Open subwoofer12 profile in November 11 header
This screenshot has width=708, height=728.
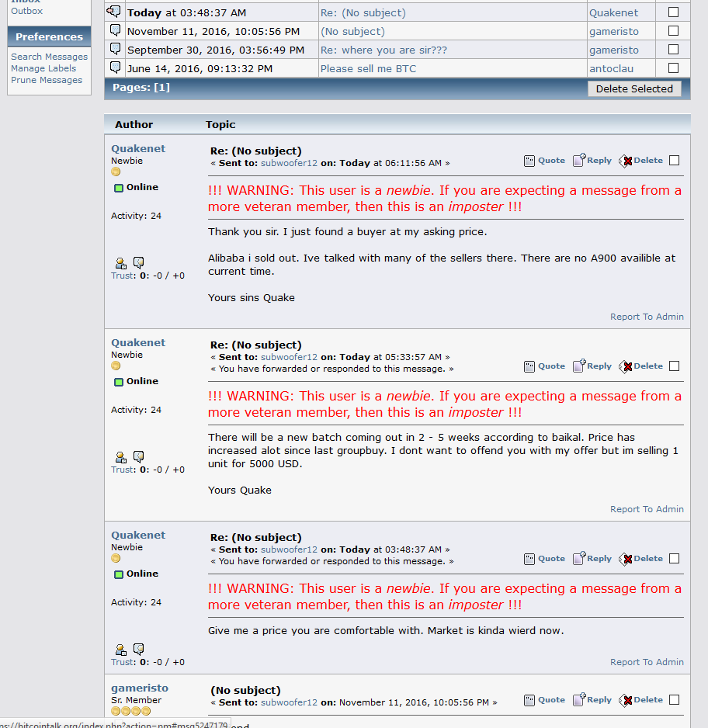coord(289,702)
